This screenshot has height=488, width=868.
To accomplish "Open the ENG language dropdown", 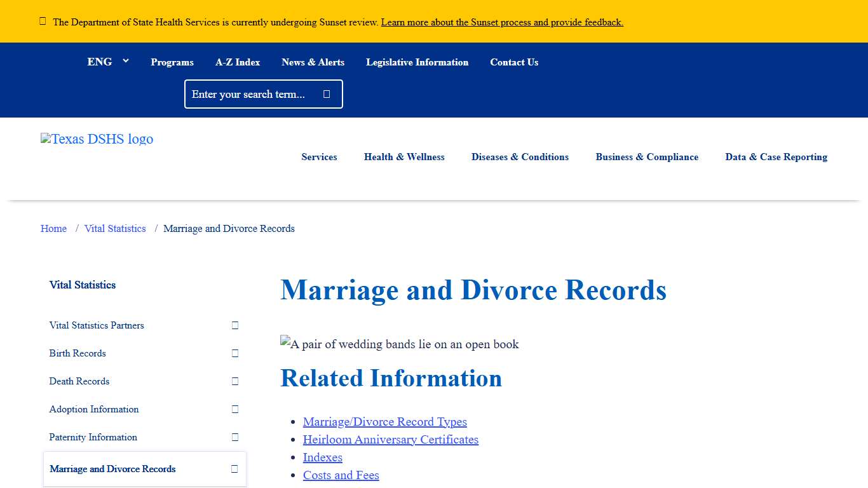I will tap(108, 62).
